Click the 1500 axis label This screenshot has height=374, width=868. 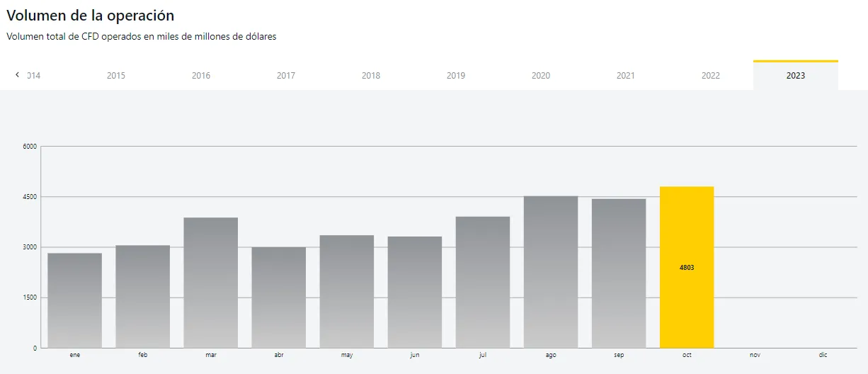pos(29,297)
